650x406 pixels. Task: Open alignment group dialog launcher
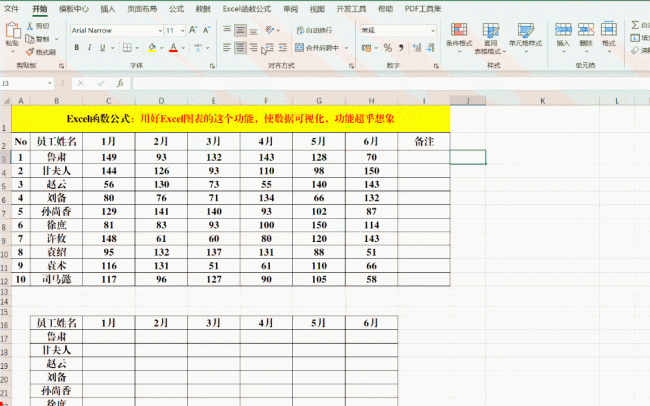(x=352, y=66)
